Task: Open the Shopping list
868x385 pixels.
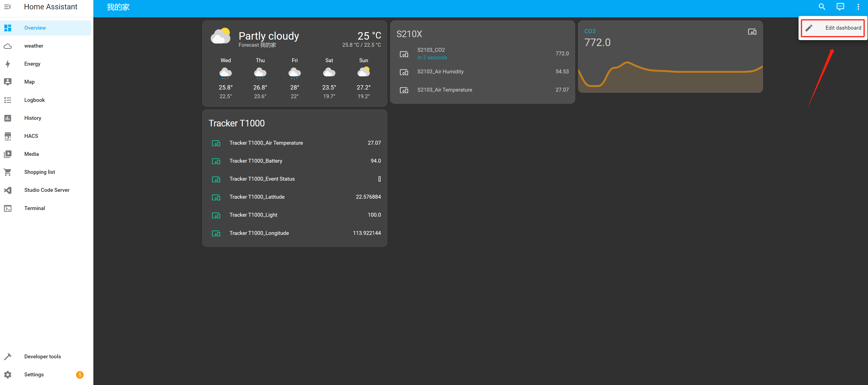Action: [46, 172]
